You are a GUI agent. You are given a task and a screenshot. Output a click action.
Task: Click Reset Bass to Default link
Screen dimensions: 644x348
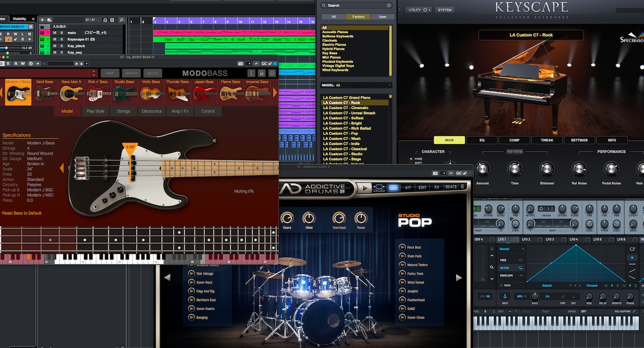coord(22,213)
